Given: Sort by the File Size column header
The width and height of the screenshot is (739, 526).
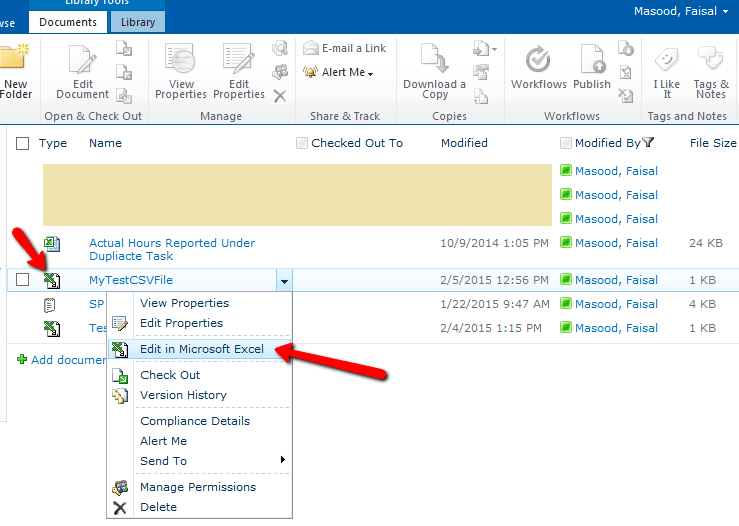Looking at the screenshot, I should tap(713, 143).
